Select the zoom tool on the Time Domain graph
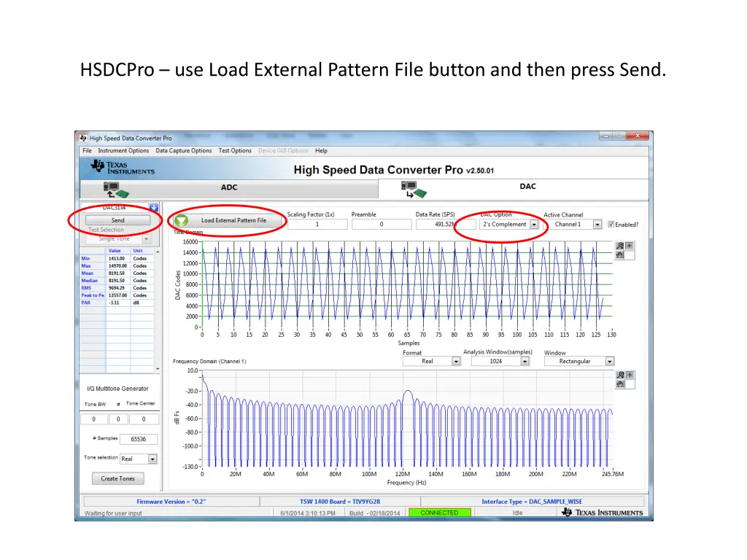 tap(619, 245)
